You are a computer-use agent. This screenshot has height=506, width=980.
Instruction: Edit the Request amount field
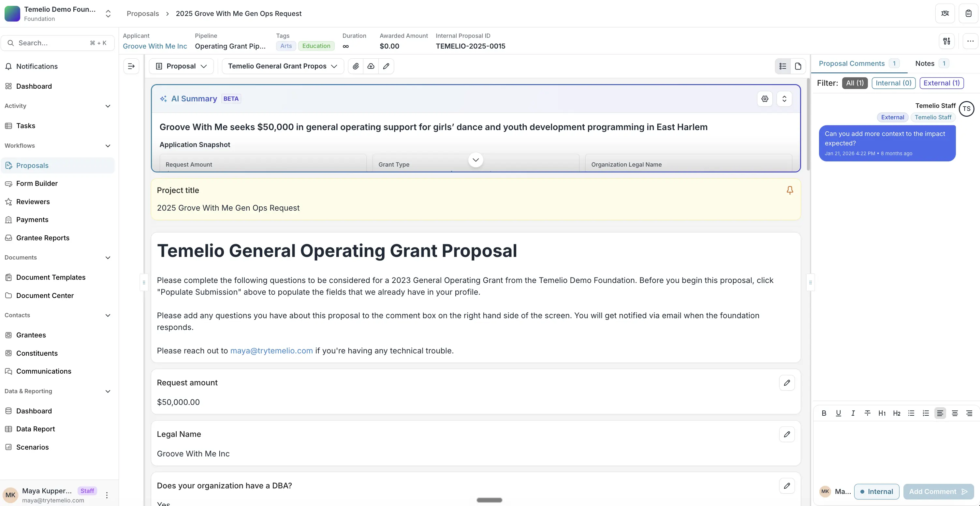pos(787,383)
